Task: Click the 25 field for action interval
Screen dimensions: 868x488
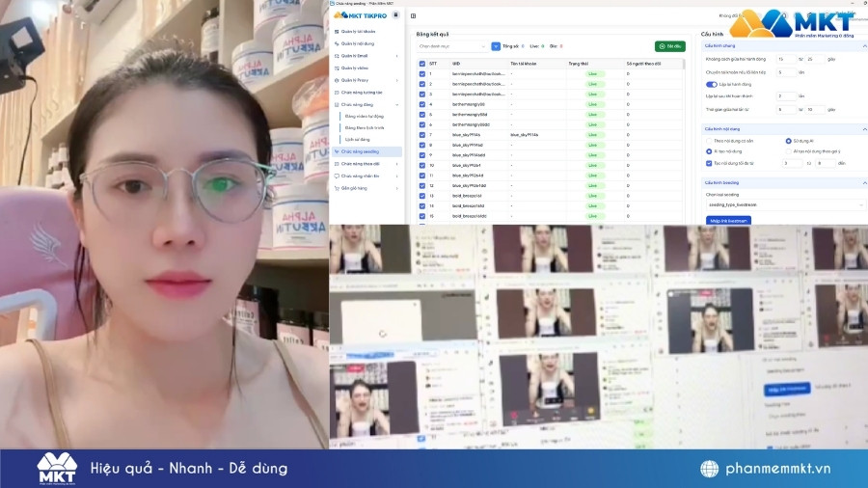Action: pyautogui.click(x=815, y=59)
